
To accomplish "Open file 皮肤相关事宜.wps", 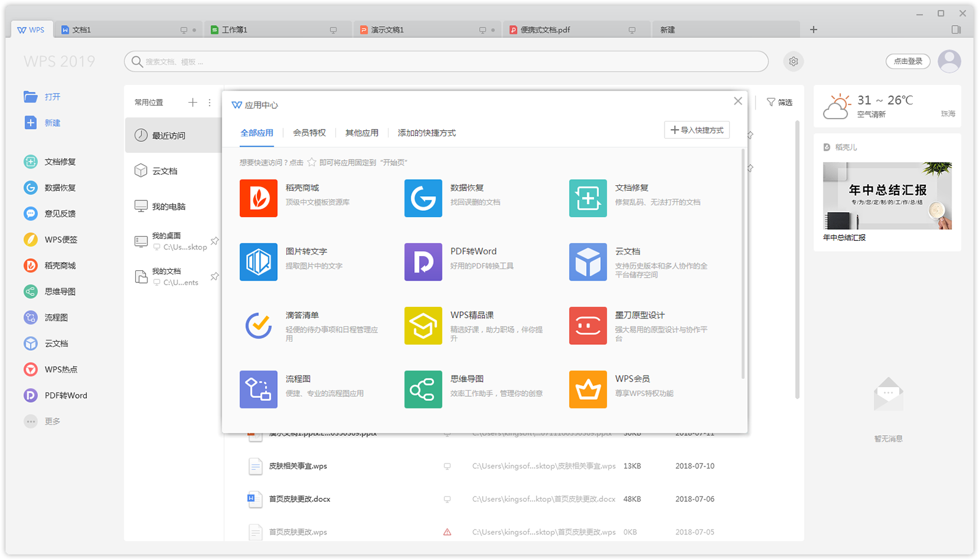I will point(298,466).
